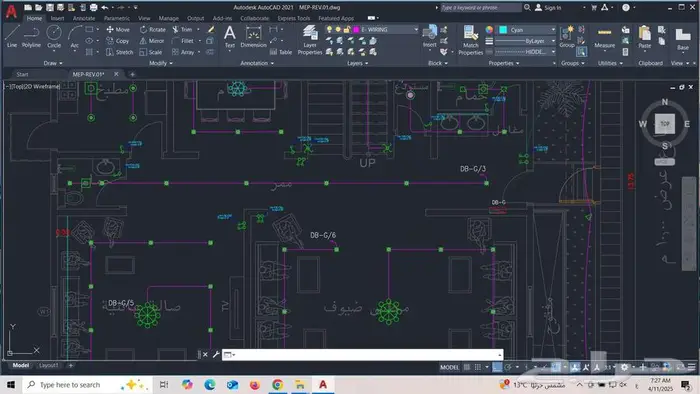Activate the Fillet command
Screen dimensions: 700x394
pyautogui.click(x=183, y=41)
